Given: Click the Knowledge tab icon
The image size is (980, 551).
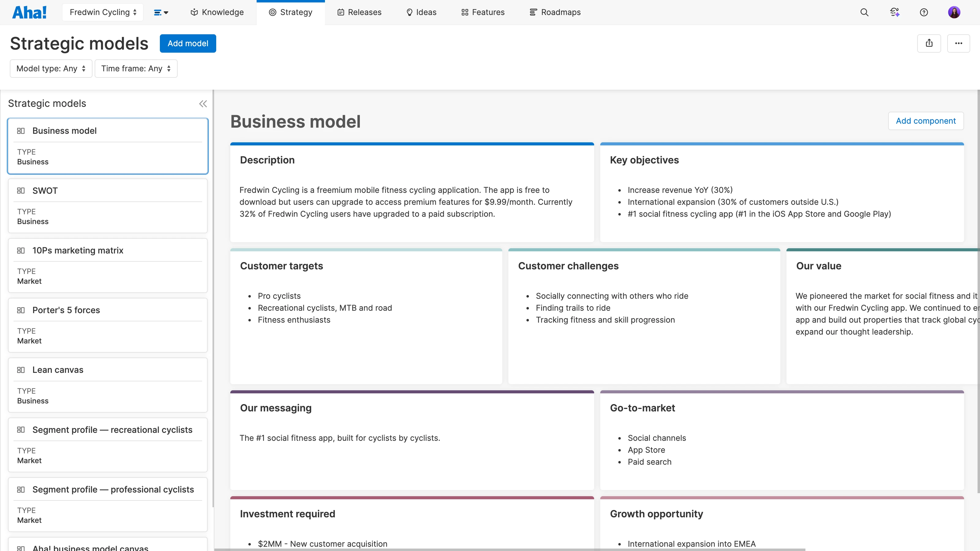Looking at the screenshot, I should pyautogui.click(x=194, y=12).
